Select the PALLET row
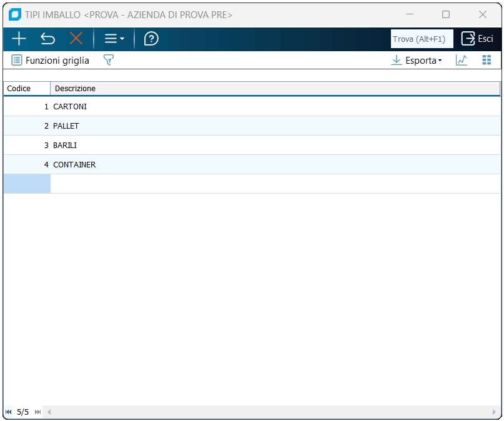 [x=252, y=126]
